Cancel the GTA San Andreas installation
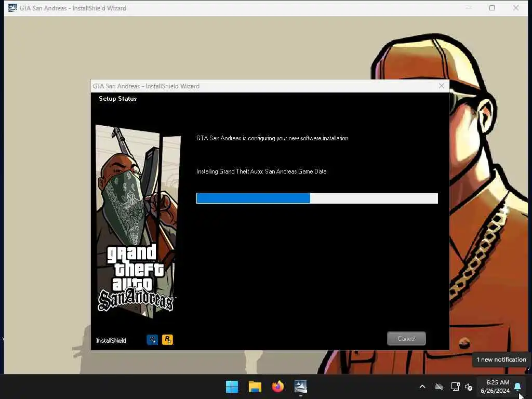This screenshot has width=532, height=399. 406,338
